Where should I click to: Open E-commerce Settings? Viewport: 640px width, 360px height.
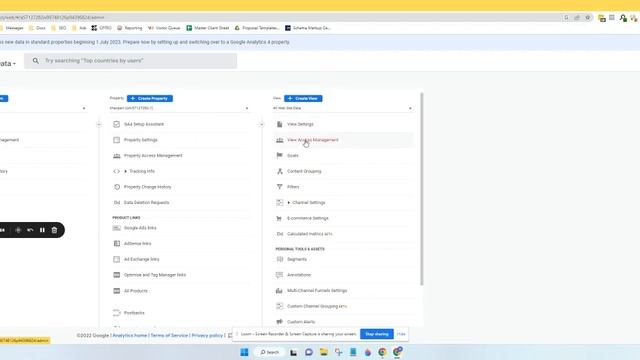click(x=308, y=218)
